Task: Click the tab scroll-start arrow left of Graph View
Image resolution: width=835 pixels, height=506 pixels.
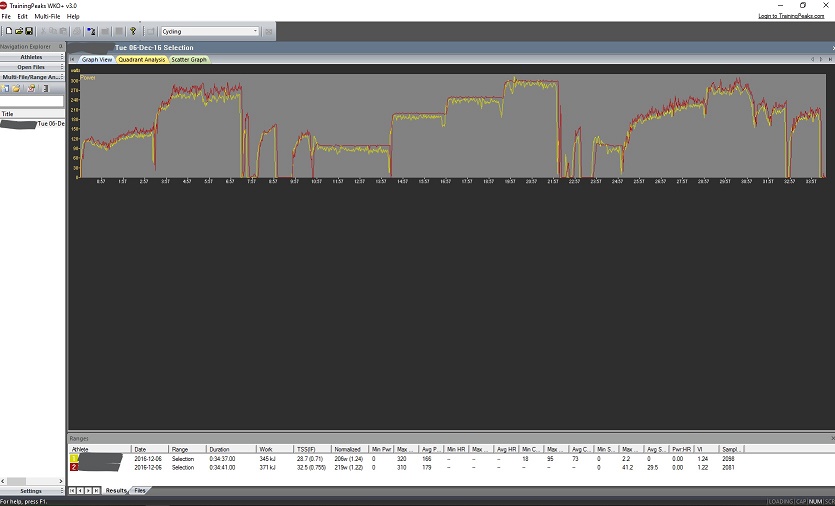Action: pos(72,60)
